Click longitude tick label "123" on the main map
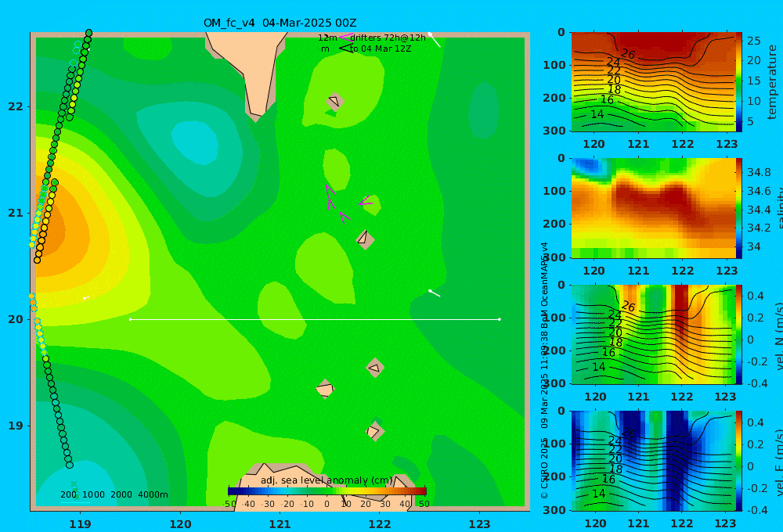Viewport: 783px width, 532px height. point(479,524)
